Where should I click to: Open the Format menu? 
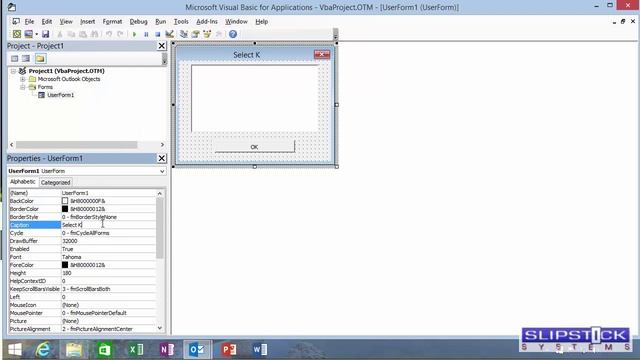(112, 22)
